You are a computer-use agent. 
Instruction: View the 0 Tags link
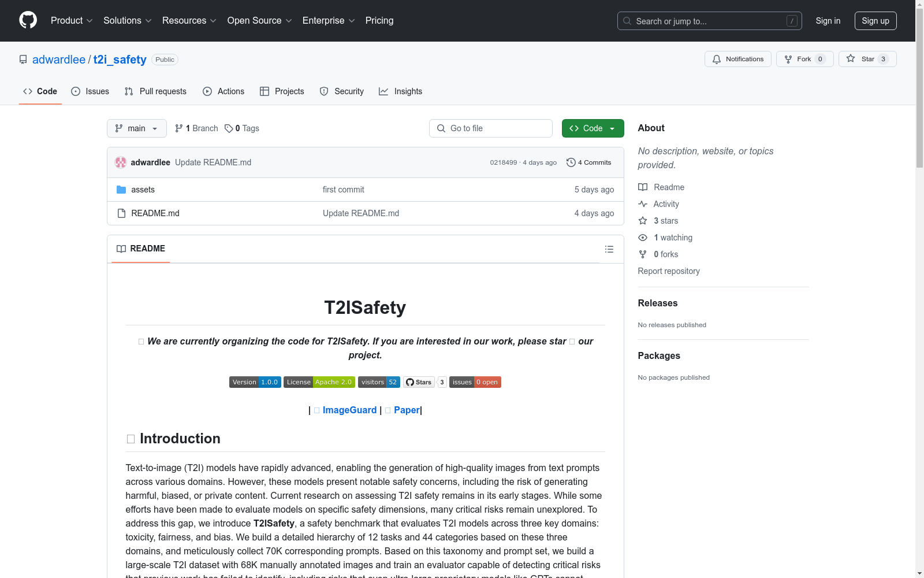(242, 128)
